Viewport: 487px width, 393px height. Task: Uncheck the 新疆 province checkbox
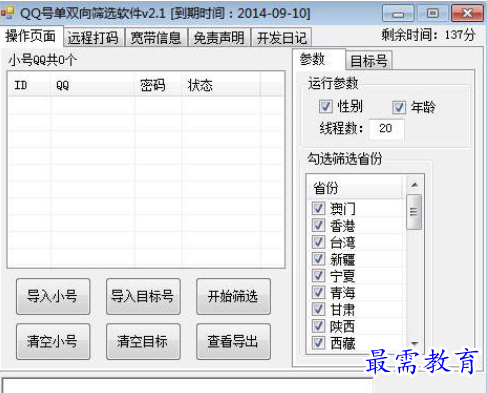pos(318,258)
